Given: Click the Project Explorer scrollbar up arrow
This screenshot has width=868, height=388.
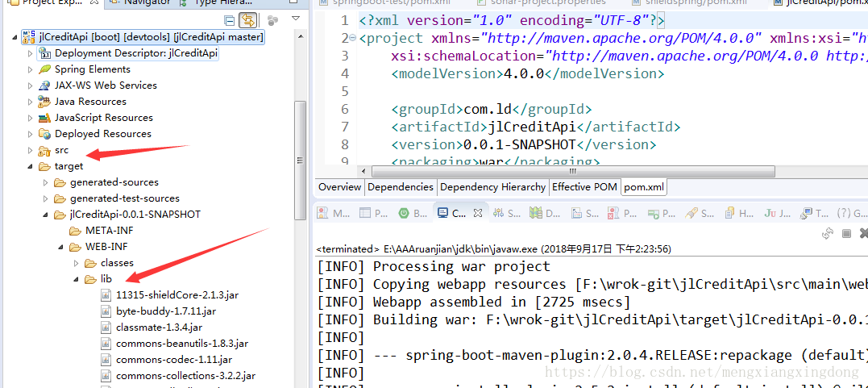Looking at the screenshot, I should click(x=300, y=36).
